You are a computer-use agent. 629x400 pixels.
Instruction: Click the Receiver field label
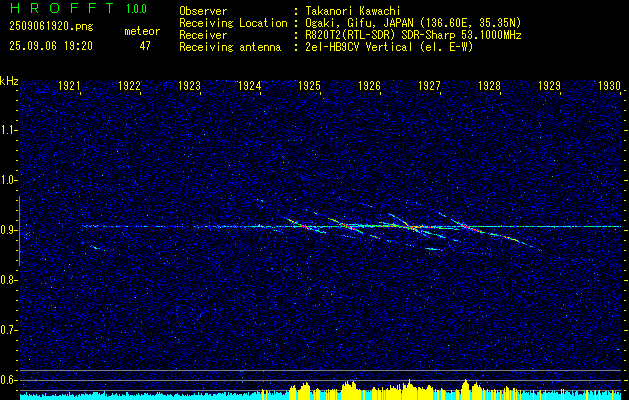tap(203, 35)
